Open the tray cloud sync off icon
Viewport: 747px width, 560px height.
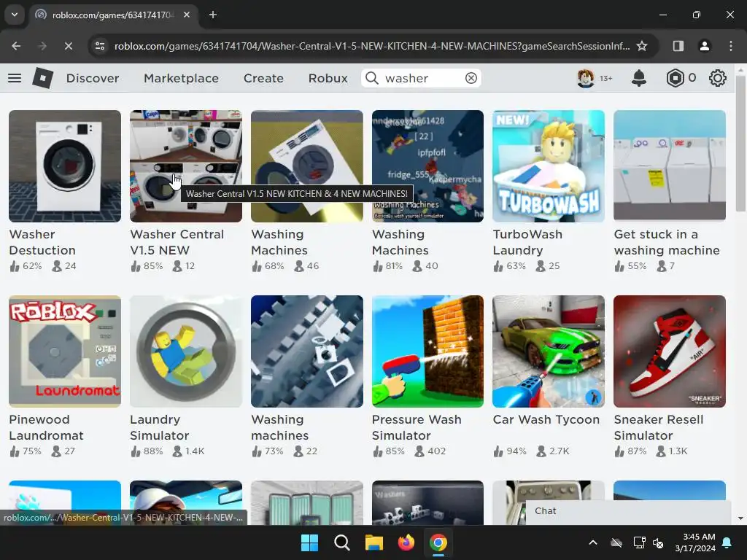point(616,542)
